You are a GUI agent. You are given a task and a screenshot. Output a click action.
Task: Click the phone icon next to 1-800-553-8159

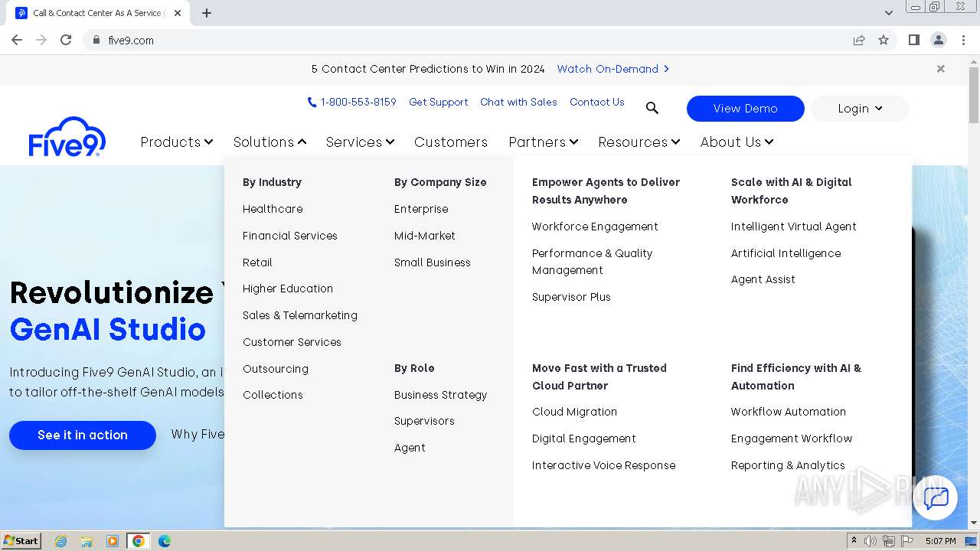coord(312,102)
